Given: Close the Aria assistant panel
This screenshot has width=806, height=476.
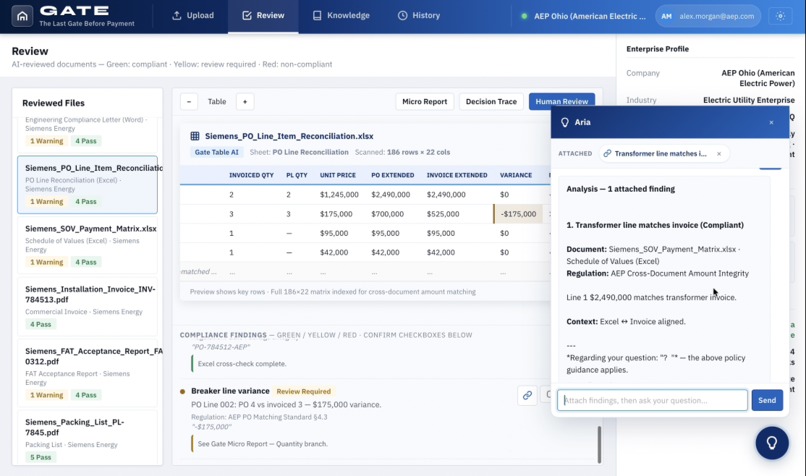Looking at the screenshot, I should tap(771, 122).
